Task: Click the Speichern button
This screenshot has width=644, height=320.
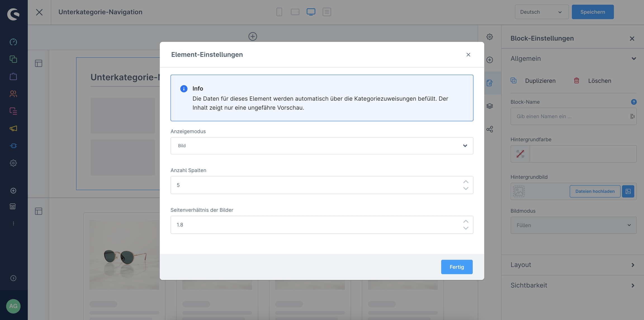Action: tap(593, 12)
